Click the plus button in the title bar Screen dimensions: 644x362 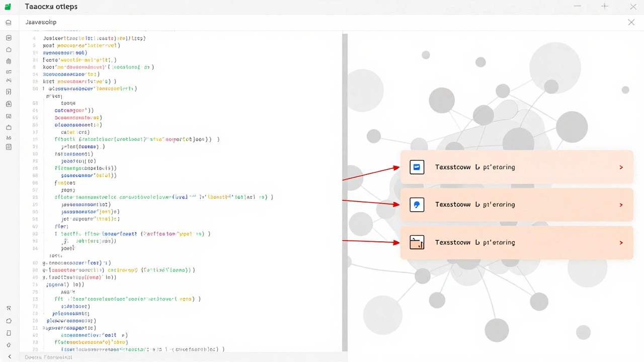605,7
